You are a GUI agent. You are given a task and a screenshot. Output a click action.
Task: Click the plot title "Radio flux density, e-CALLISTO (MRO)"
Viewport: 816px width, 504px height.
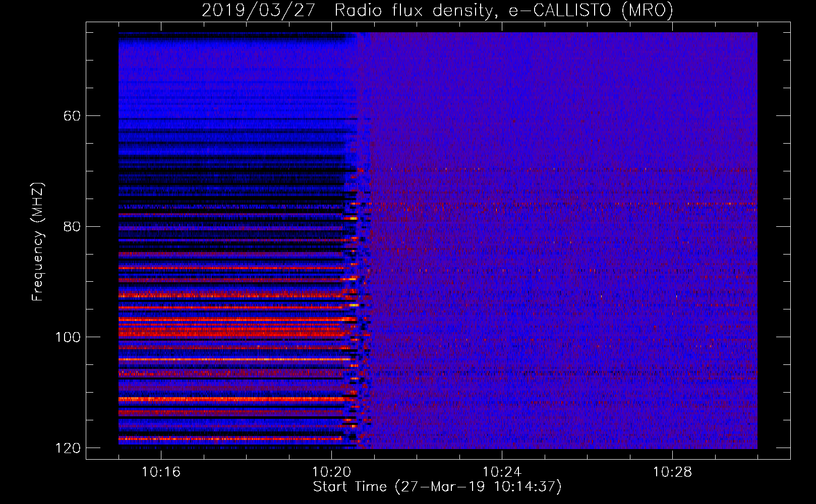(504, 11)
